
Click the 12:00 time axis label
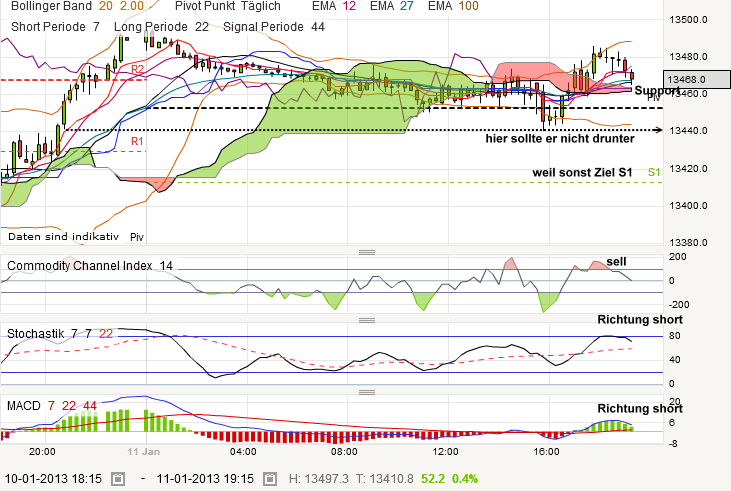point(445,451)
